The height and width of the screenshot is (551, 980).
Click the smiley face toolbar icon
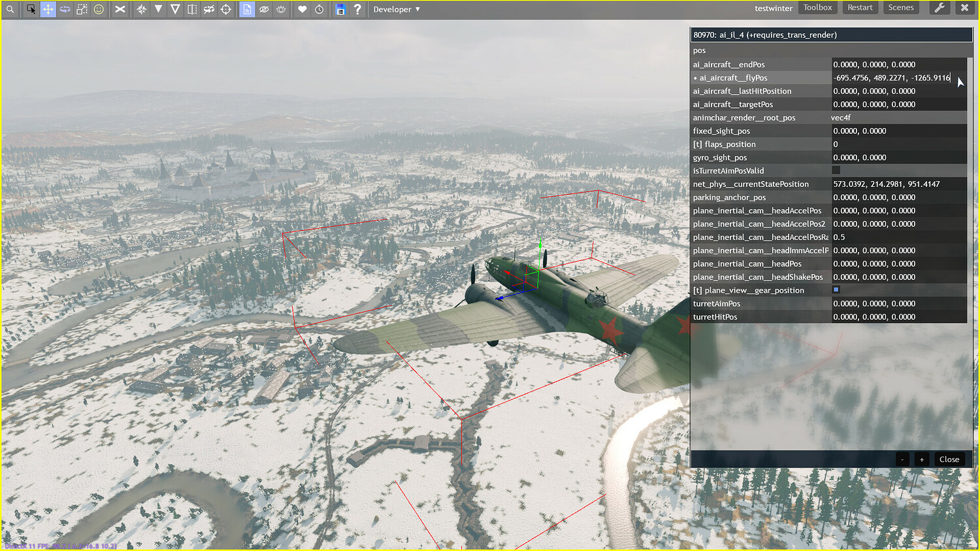point(98,9)
